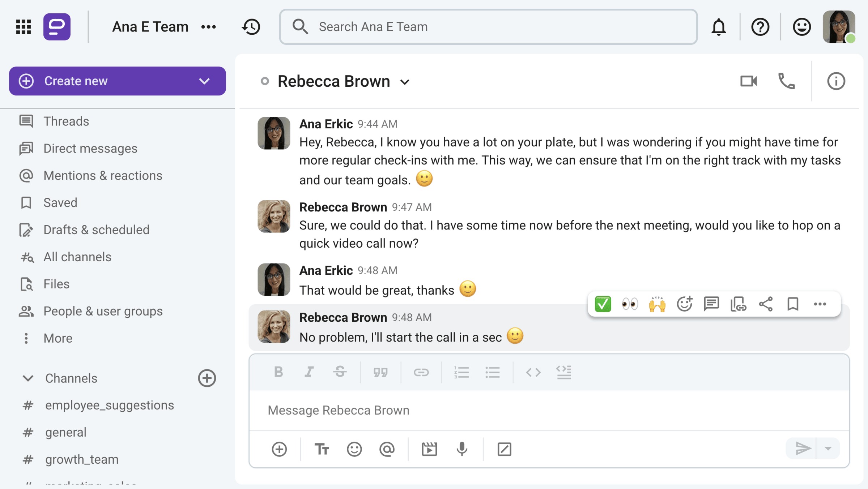Toggle the formatting toolbar visibility (Tt)
This screenshot has width=868, height=489.
[322, 449]
